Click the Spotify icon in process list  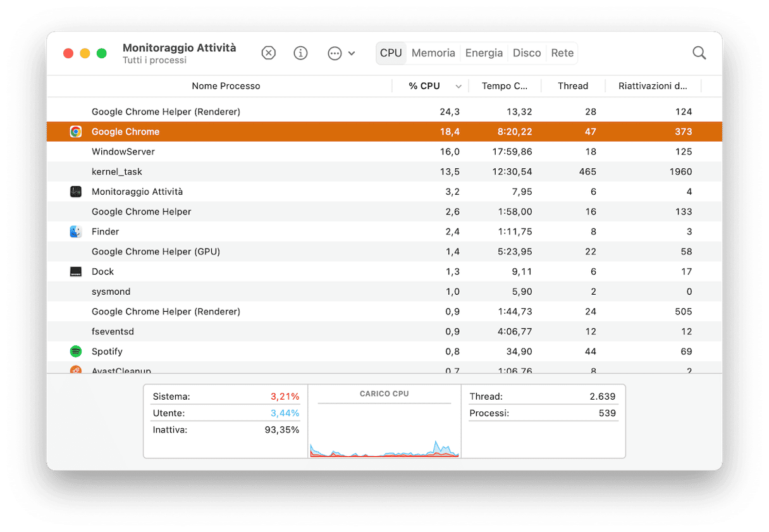click(76, 351)
